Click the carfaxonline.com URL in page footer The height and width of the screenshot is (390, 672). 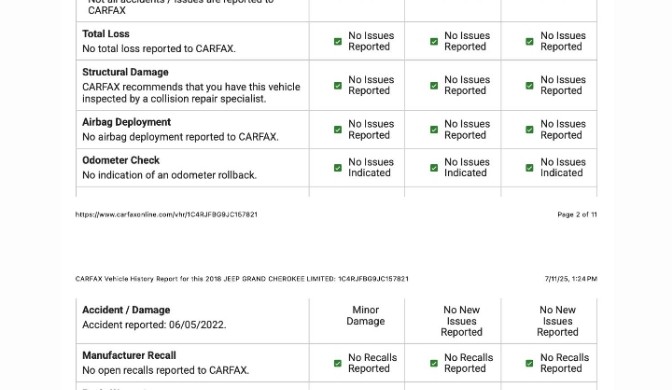166,214
